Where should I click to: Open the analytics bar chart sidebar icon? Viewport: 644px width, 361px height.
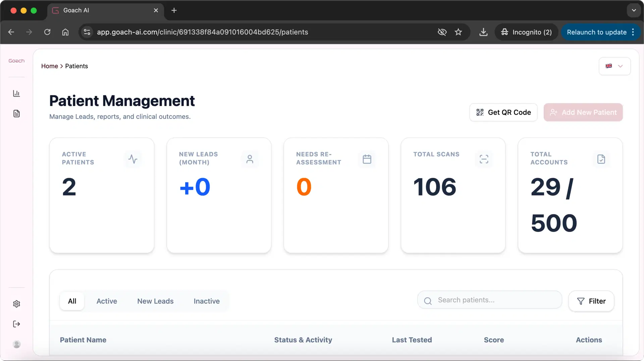coord(16,93)
